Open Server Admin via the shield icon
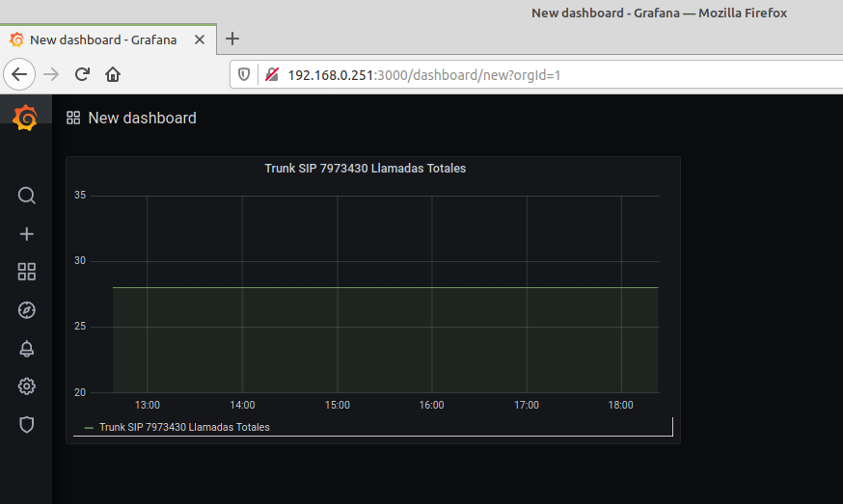 pos(27,424)
